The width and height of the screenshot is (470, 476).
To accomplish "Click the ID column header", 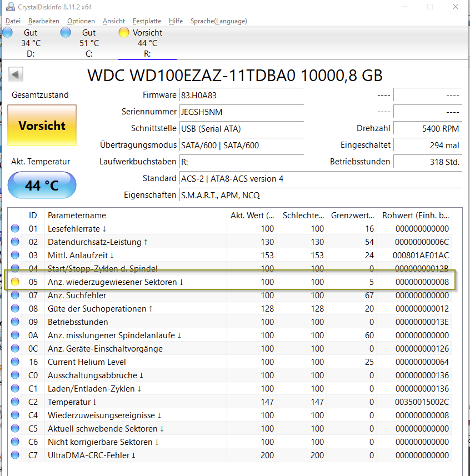I will click(33, 216).
